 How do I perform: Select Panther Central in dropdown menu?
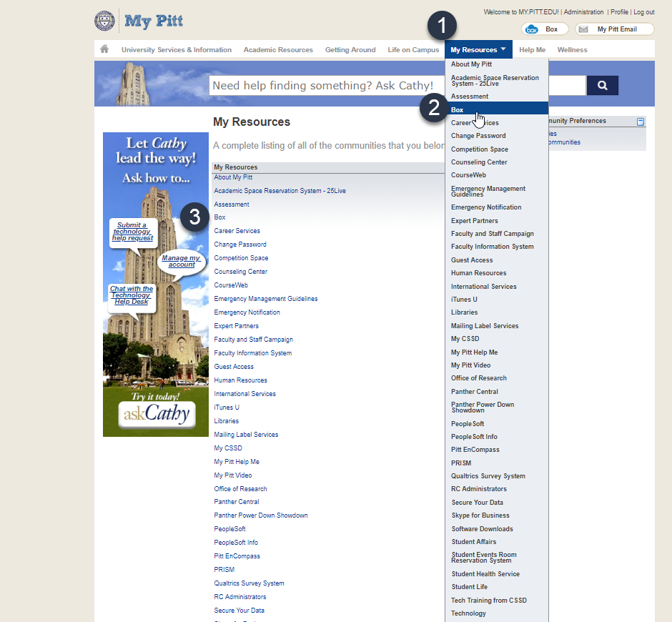[x=475, y=391]
